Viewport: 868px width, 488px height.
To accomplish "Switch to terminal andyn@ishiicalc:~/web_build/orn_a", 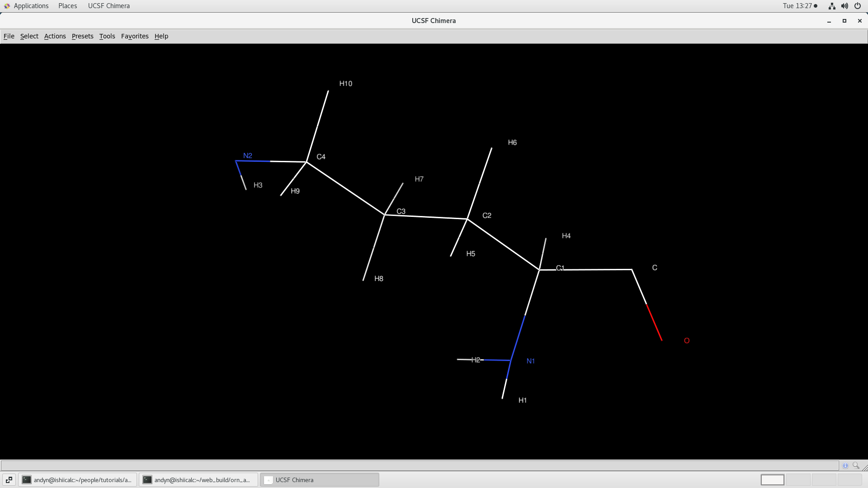I will [198, 480].
